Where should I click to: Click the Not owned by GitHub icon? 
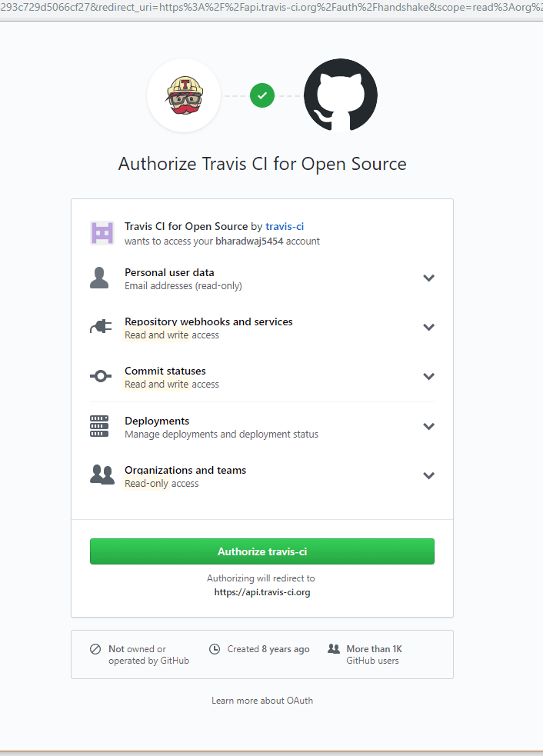click(95, 649)
